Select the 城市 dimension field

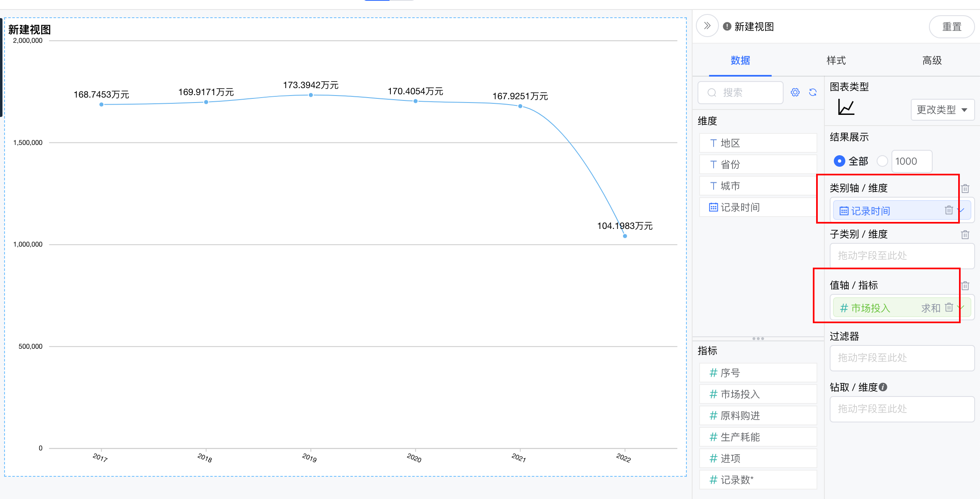(758, 186)
